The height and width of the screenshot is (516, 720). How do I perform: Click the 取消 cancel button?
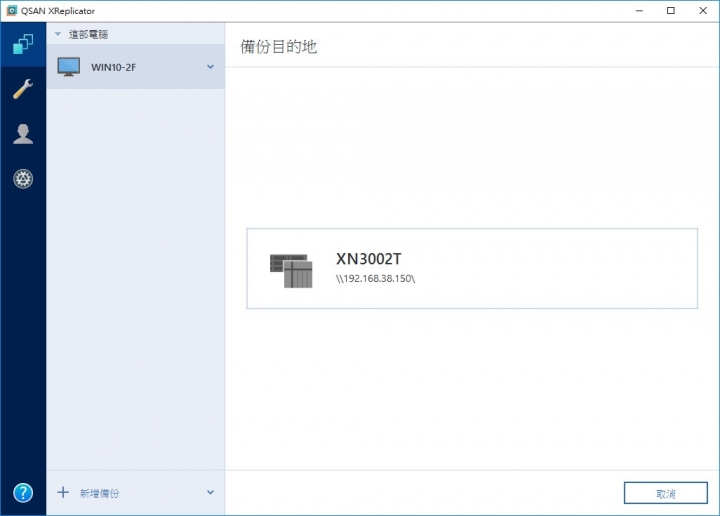click(x=665, y=493)
